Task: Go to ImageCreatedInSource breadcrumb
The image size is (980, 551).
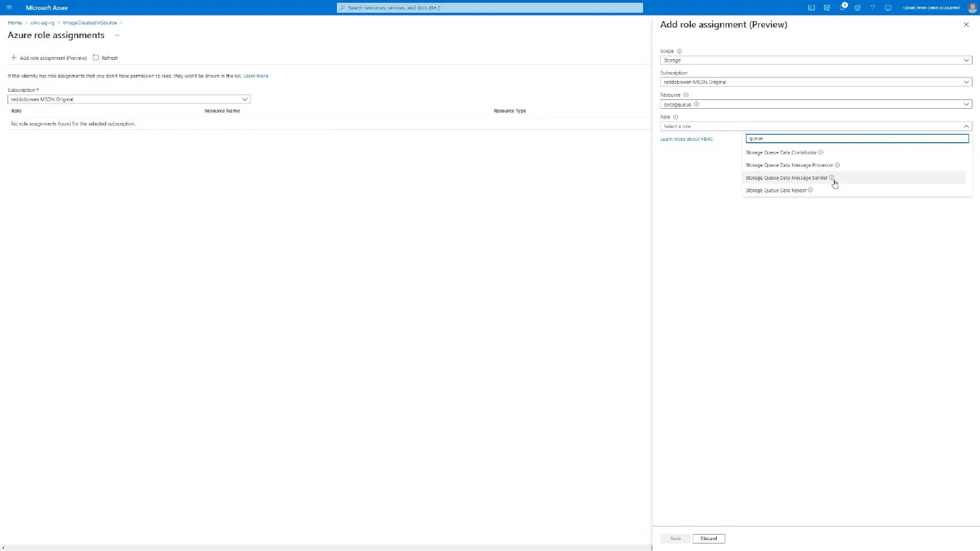Action: [90, 22]
